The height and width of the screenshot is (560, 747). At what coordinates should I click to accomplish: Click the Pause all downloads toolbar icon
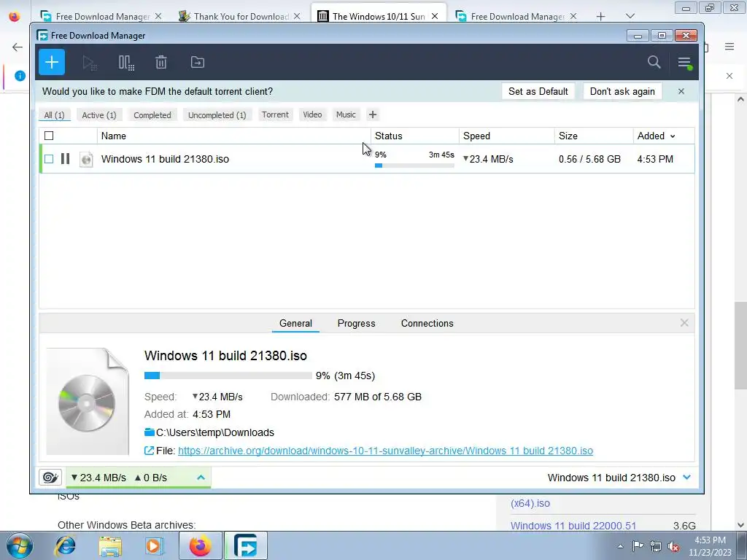(x=125, y=63)
